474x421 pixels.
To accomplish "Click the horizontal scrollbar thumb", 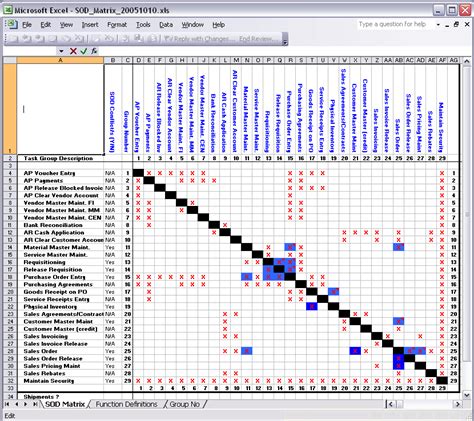I will [399, 404].
